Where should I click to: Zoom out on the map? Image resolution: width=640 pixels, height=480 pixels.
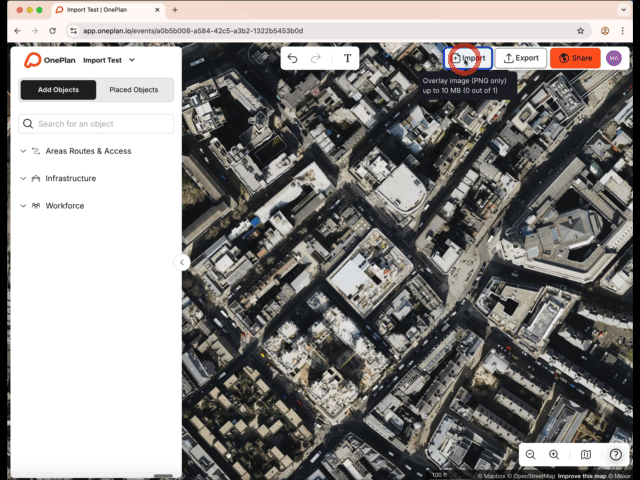[x=531, y=455]
